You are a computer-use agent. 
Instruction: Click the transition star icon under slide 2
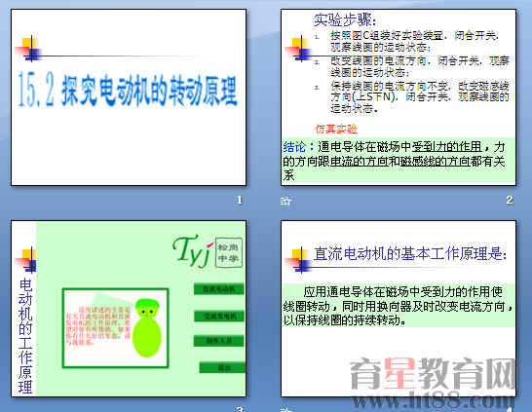coord(285,201)
